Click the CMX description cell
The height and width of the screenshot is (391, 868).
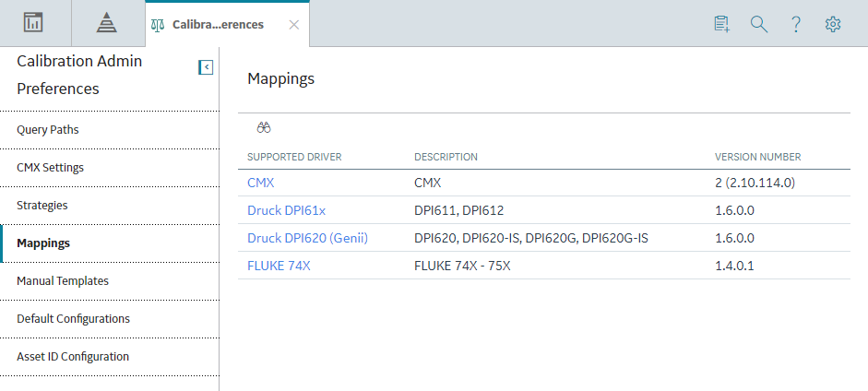[x=428, y=183]
